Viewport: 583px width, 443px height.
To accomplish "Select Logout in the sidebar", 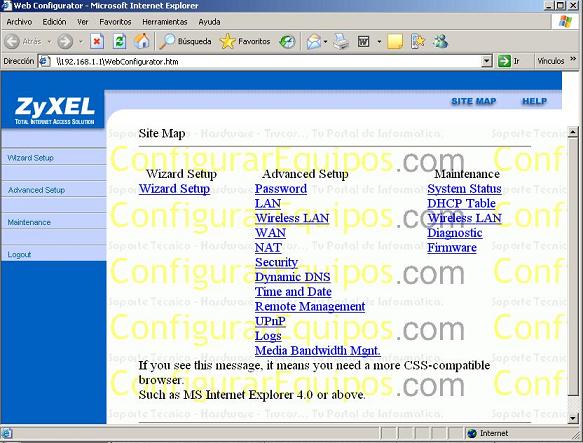I will point(19,254).
